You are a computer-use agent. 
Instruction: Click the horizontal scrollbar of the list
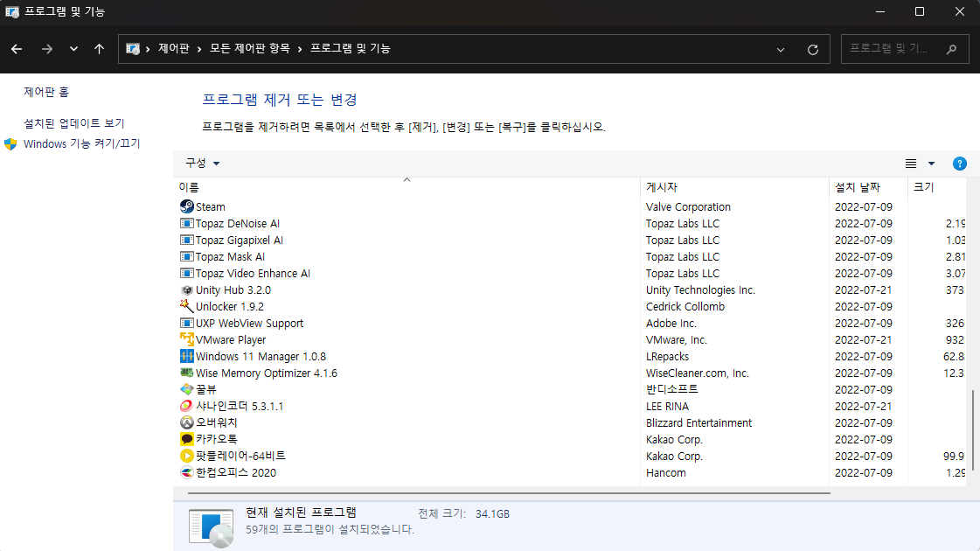[x=509, y=493]
